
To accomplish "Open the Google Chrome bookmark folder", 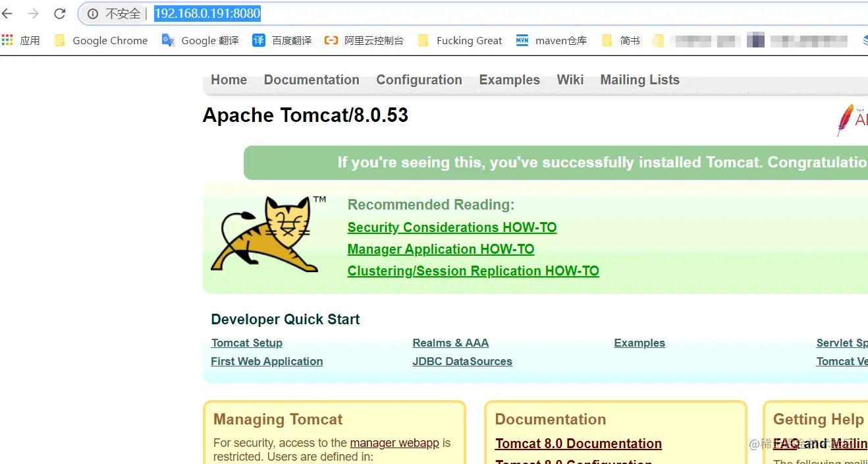I will click(x=101, y=40).
